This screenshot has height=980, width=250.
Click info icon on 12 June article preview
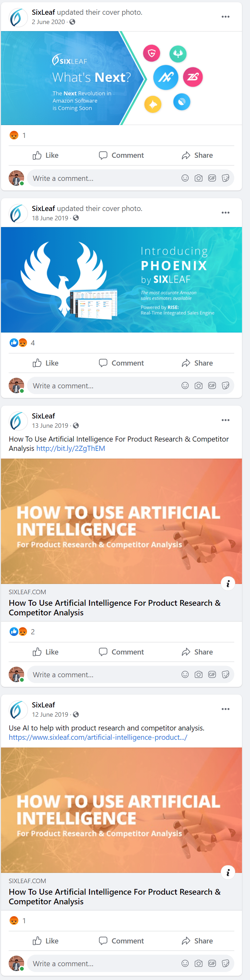(x=228, y=872)
